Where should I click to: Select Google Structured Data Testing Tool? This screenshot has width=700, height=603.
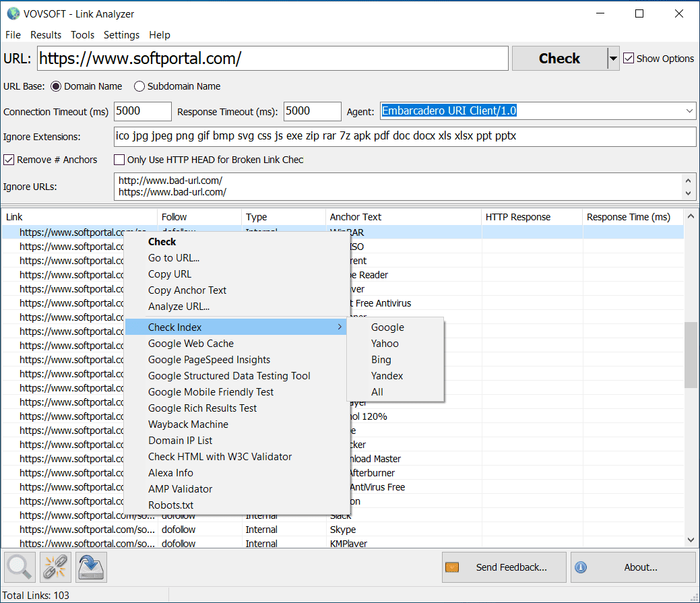click(236, 376)
